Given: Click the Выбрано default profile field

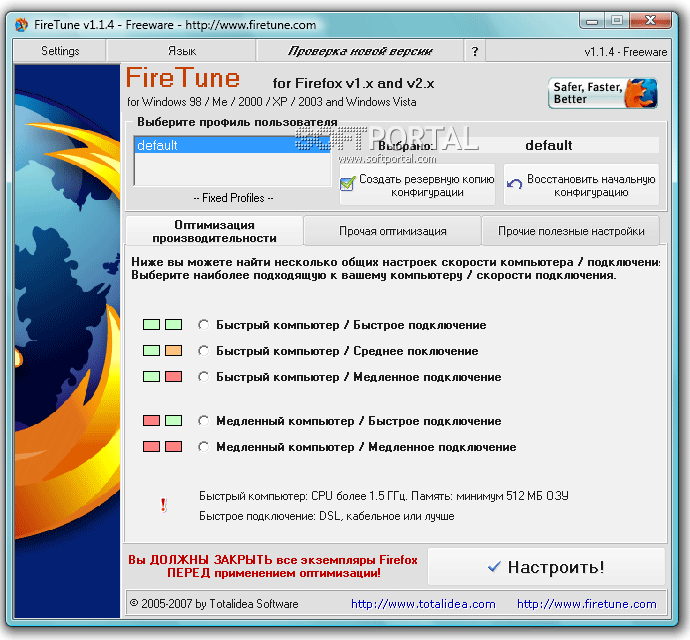Looking at the screenshot, I should [x=549, y=145].
